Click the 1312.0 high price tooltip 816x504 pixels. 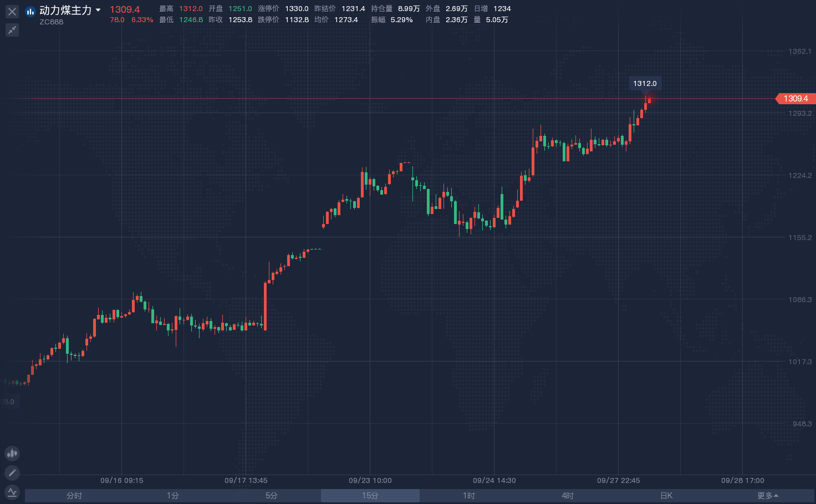tap(645, 84)
